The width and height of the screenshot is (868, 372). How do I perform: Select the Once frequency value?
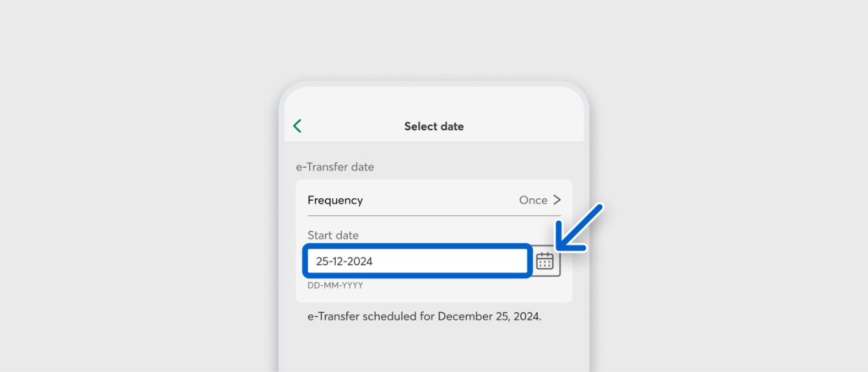pyautogui.click(x=533, y=200)
